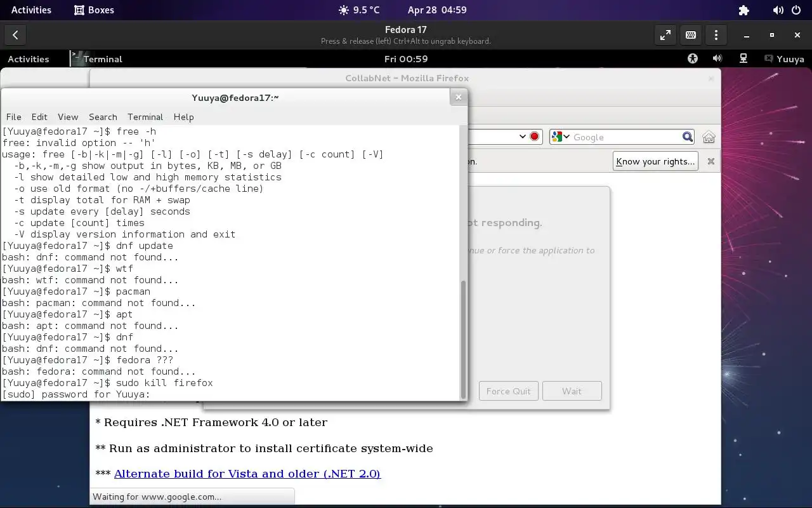Click Terminal vertical scrollbar thumb
812x508 pixels.
tap(463, 338)
